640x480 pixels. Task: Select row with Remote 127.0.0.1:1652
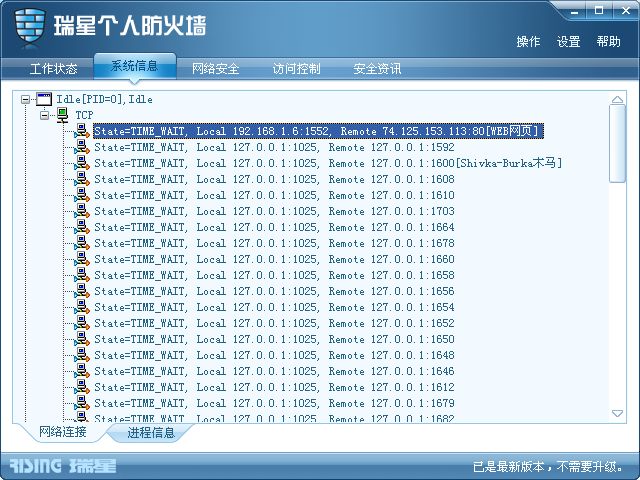point(274,323)
